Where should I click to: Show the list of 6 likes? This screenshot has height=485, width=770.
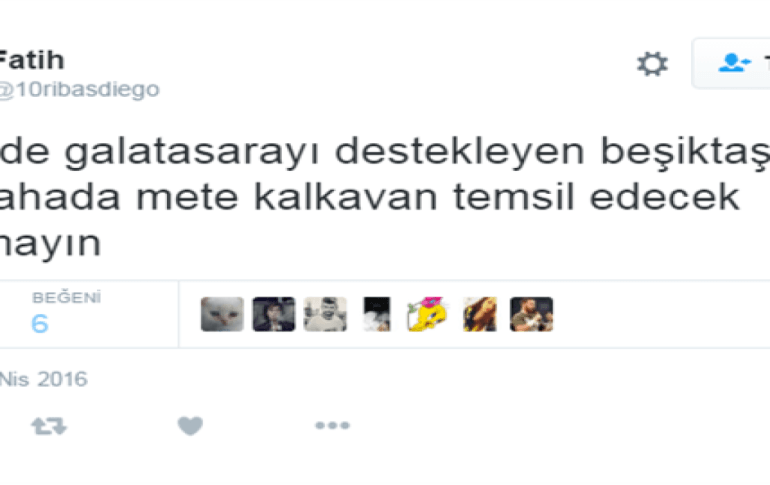(x=40, y=324)
